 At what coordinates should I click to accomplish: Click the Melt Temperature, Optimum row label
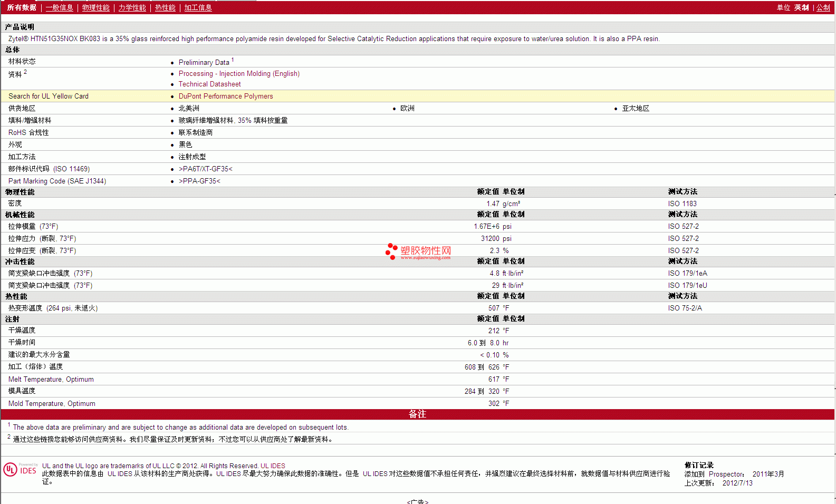coord(51,380)
